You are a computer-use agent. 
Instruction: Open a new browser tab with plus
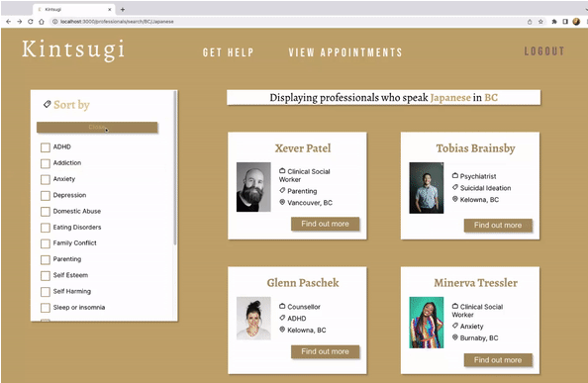point(122,9)
